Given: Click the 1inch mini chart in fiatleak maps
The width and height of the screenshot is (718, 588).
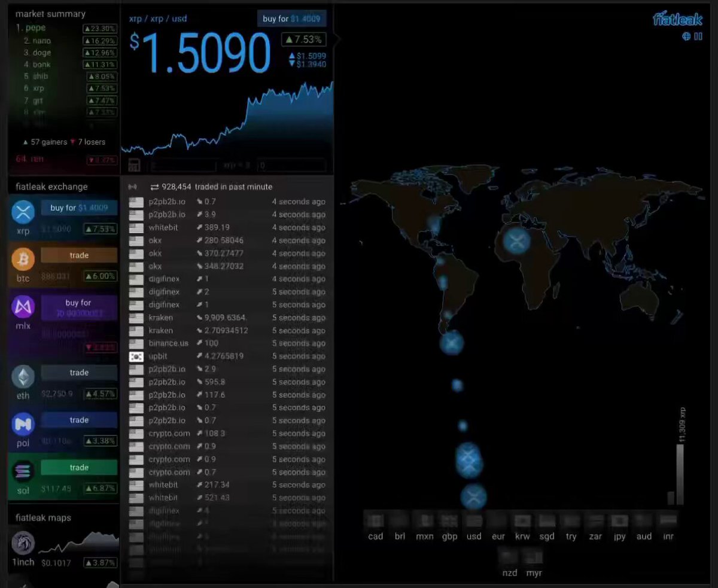Looking at the screenshot, I should click(79, 543).
